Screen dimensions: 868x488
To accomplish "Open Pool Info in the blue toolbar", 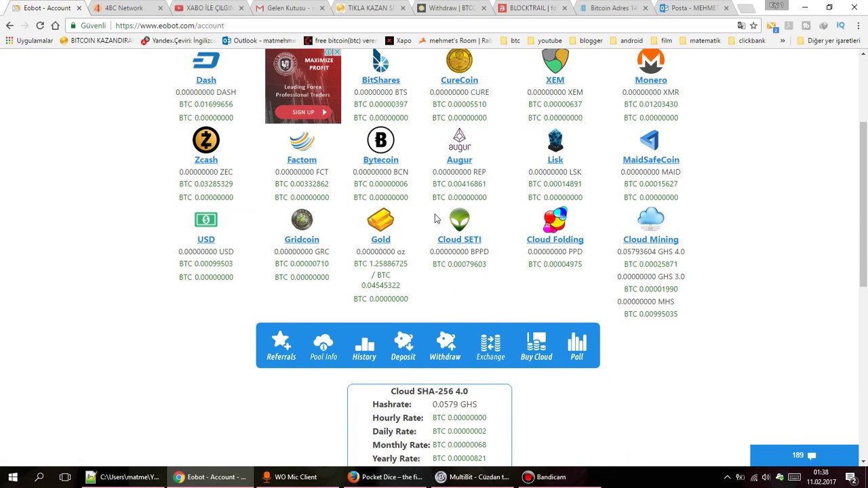I will [x=323, y=346].
